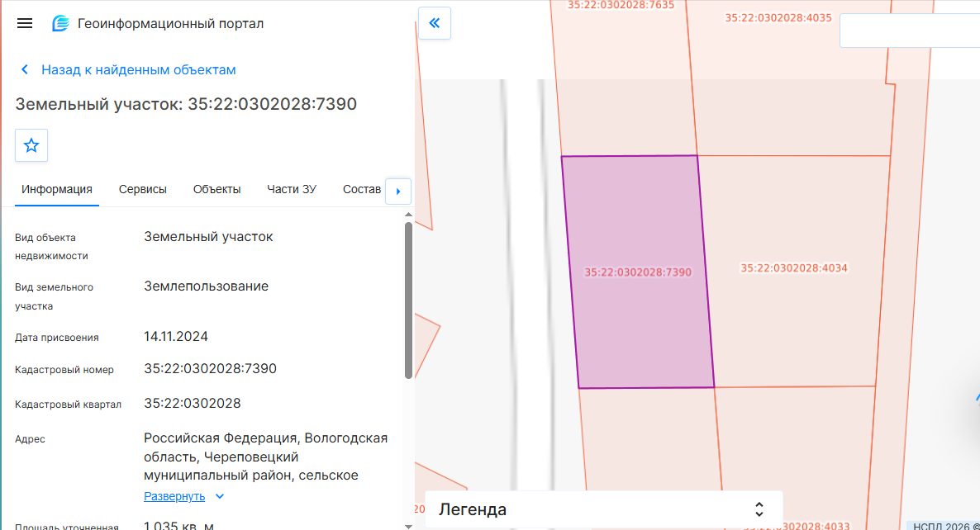Open the hamburger main menu
This screenshot has height=530, width=980.
pyautogui.click(x=24, y=24)
